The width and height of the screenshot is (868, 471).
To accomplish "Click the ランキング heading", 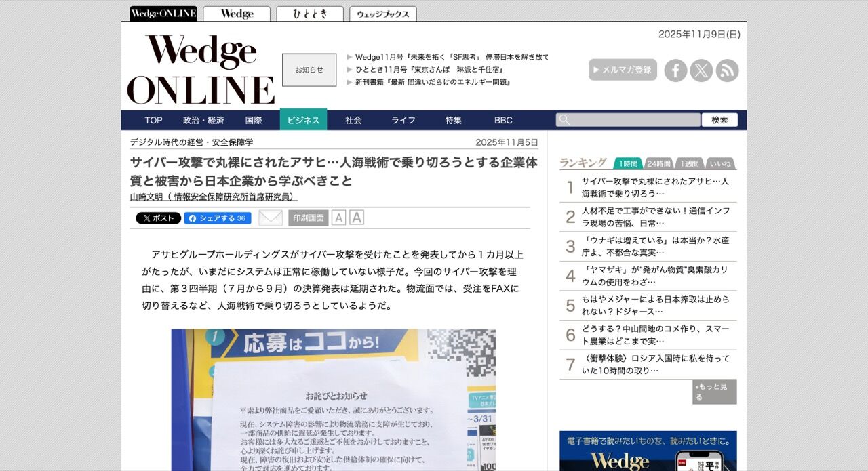I will (583, 163).
